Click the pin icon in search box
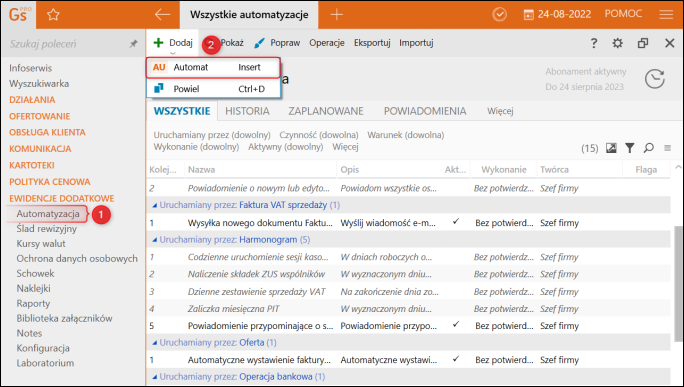This screenshot has width=684, height=387. coord(133,44)
